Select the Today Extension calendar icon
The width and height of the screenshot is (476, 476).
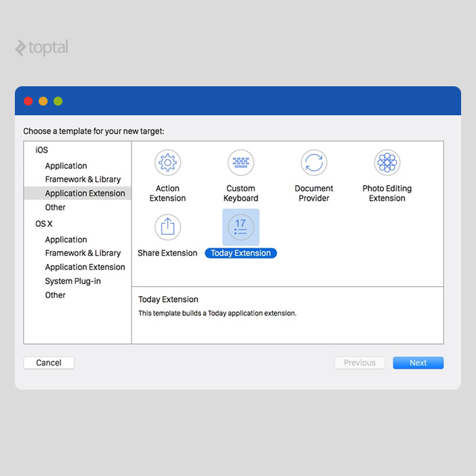point(241,227)
